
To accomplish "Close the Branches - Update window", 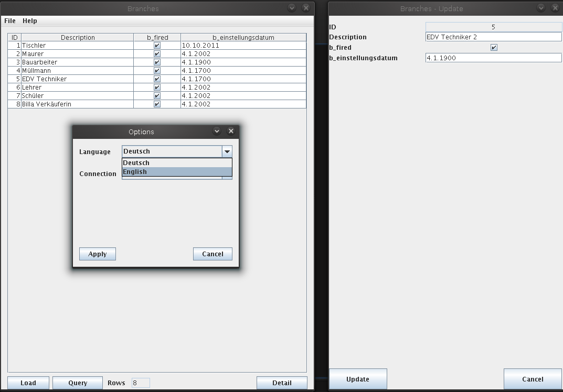I will coord(555,8).
